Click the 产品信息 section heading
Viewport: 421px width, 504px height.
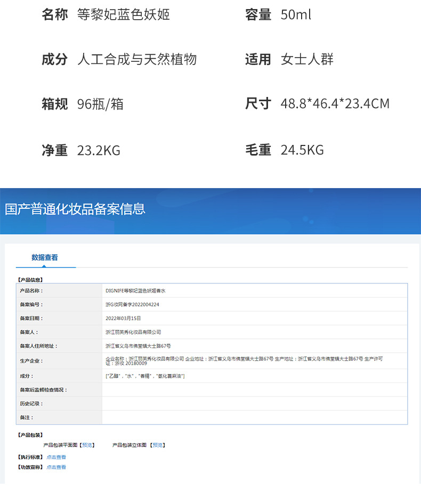pyautogui.click(x=30, y=280)
